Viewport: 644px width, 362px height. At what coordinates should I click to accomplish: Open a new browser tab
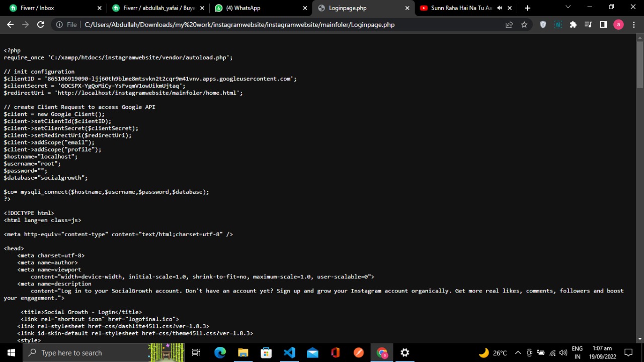(x=527, y=8)
